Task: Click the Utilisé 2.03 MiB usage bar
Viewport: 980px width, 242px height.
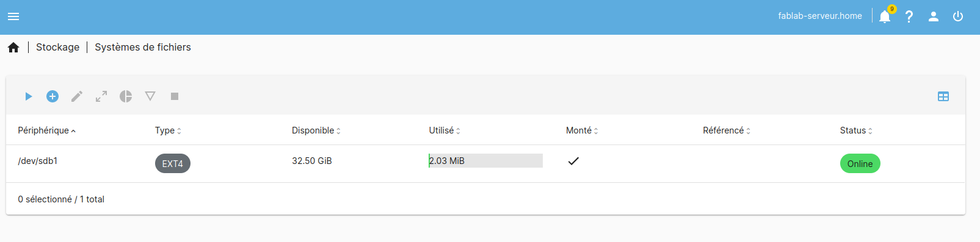Action: [x=485, y=161]
